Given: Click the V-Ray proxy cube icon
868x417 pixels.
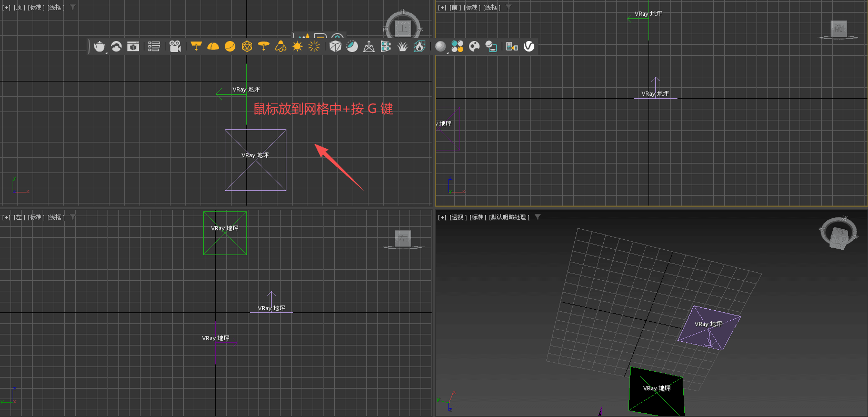Looking at the screenshot, I should [335, 47].
